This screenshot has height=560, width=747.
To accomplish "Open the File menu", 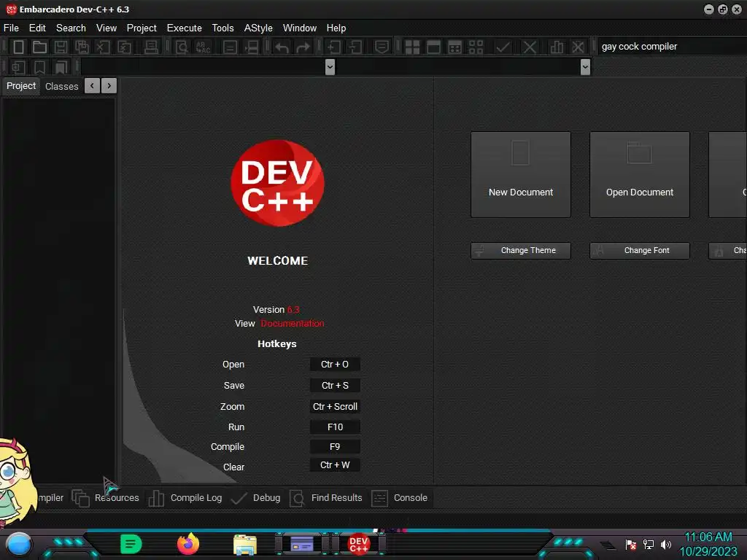I will pos(11,28).
